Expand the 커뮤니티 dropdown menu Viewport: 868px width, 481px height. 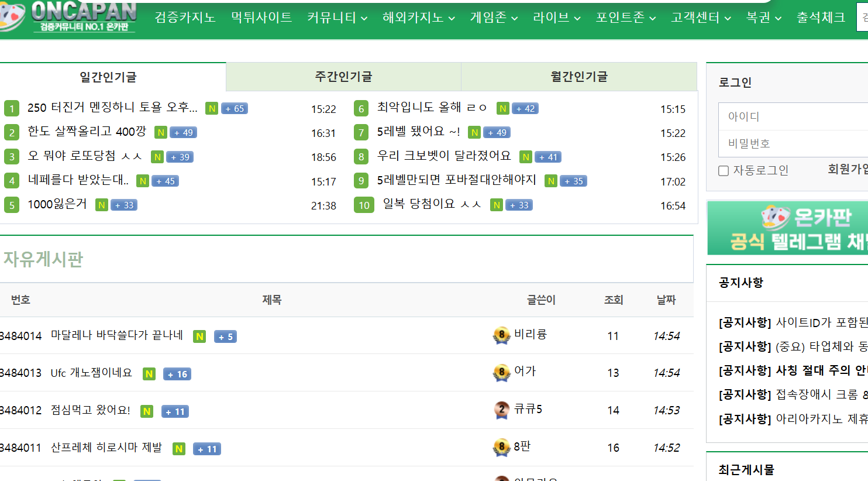pos(337,18)
